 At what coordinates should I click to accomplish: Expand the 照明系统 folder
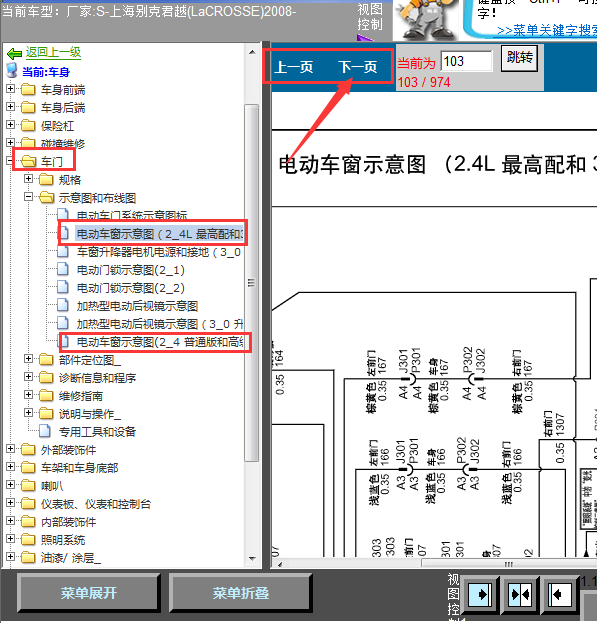pos(10,538)
